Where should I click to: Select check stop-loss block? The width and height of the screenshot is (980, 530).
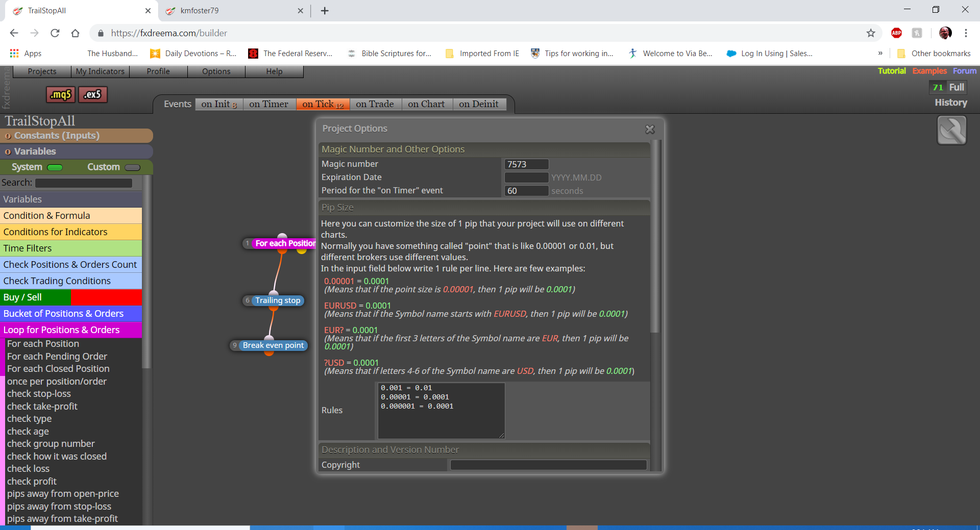click(39, 394)
